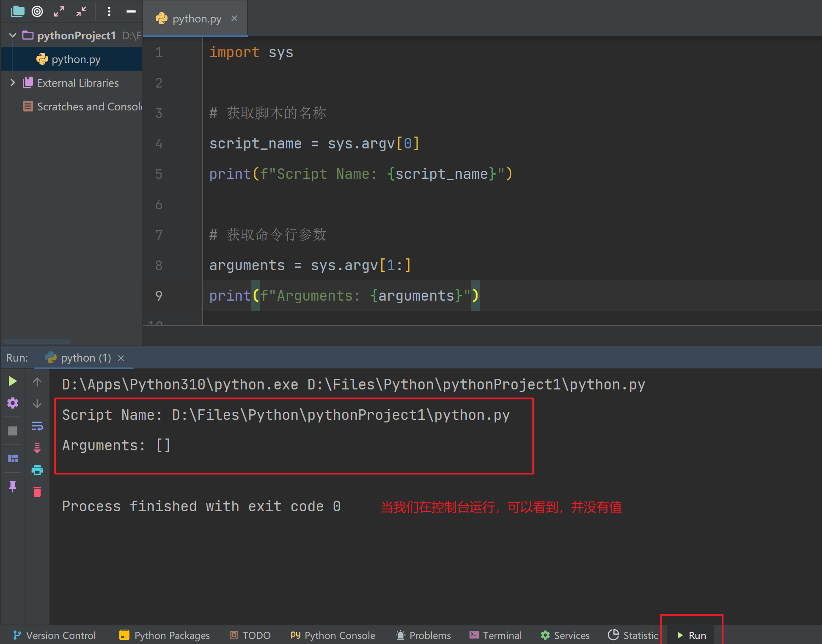This screenshot has height=644, width=822.
Task: Click on script_name = sys.argv[0] line
Action: coord(314,144)
